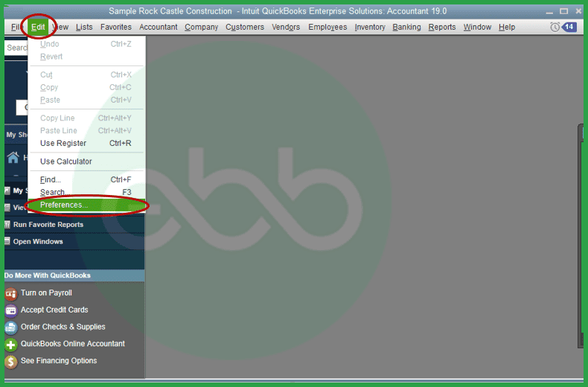Click the Do More With QuickBooks header
Viewport: 588px width, 387px height.
[74, 275]
